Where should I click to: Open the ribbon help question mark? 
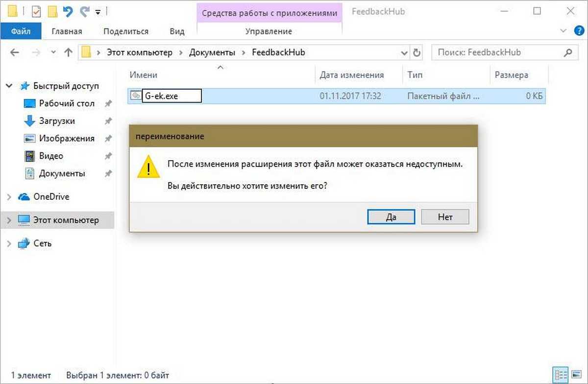[579, 31]
